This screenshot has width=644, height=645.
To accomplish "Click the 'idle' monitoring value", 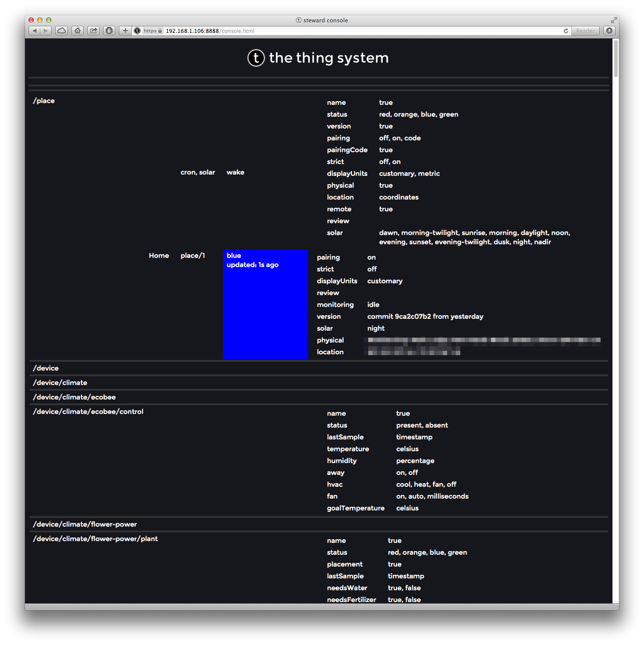I will tap(373, 305).
